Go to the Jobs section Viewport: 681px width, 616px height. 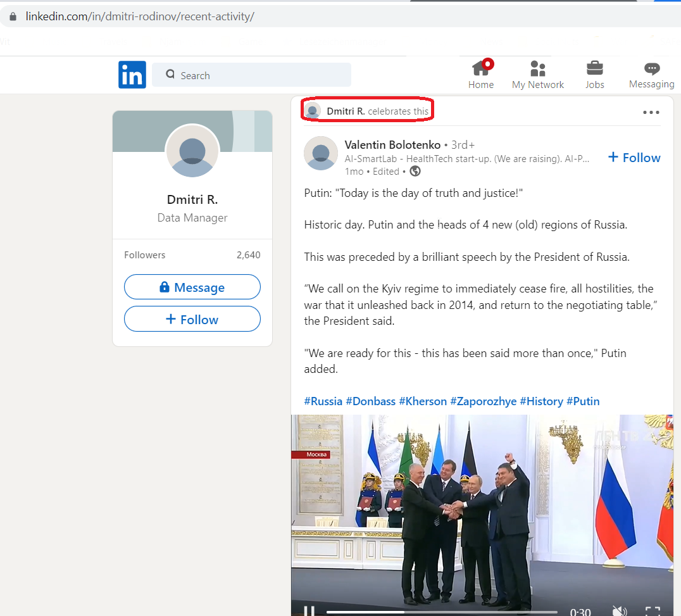click(594, 74)
